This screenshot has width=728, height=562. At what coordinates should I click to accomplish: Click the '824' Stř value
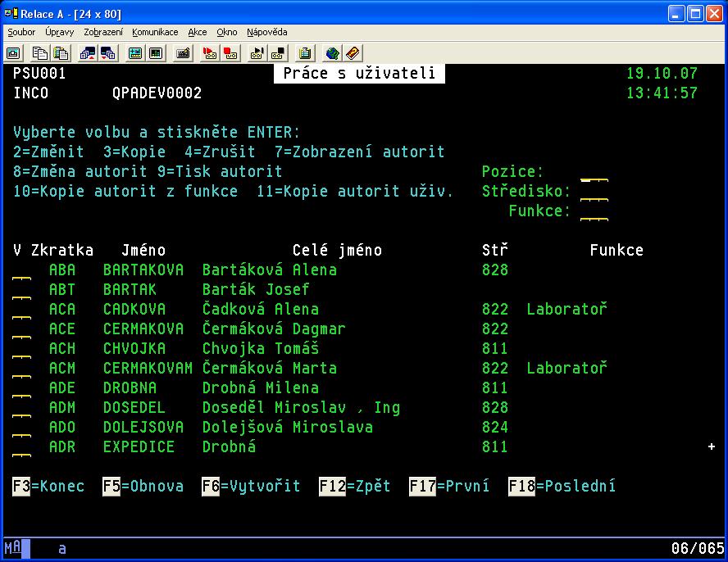[x=495, y=427]
